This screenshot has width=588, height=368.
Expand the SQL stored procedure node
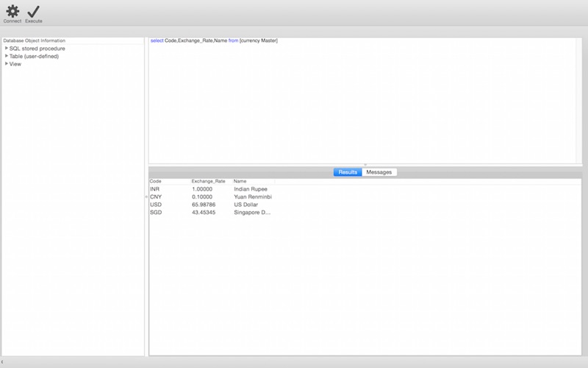tap(7, 48)
